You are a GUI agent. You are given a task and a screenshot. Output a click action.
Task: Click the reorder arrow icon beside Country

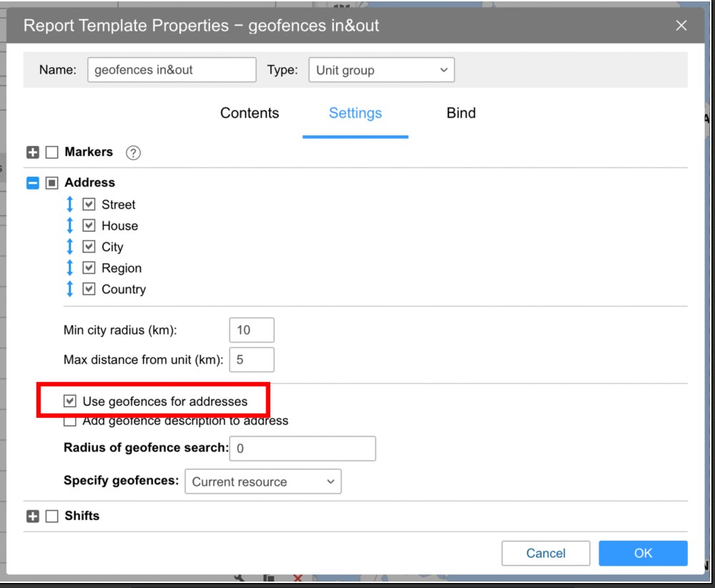coord(70,289)
